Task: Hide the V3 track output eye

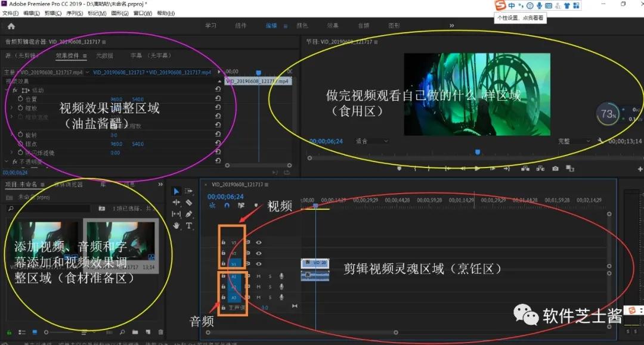Action: point(258,241)
